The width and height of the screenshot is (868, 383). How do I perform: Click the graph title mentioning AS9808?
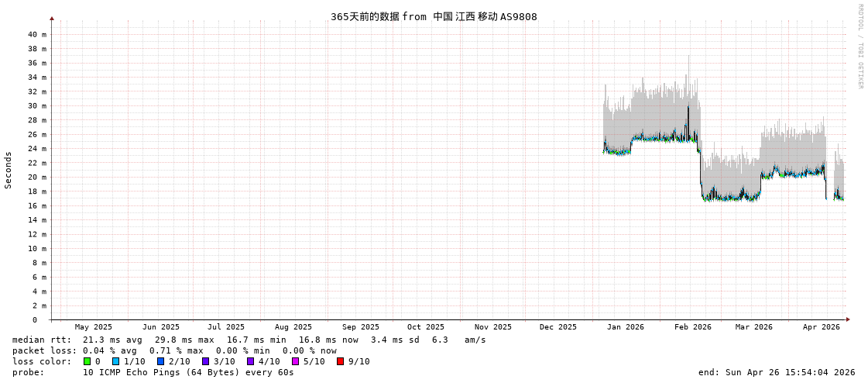click(434, 16)
